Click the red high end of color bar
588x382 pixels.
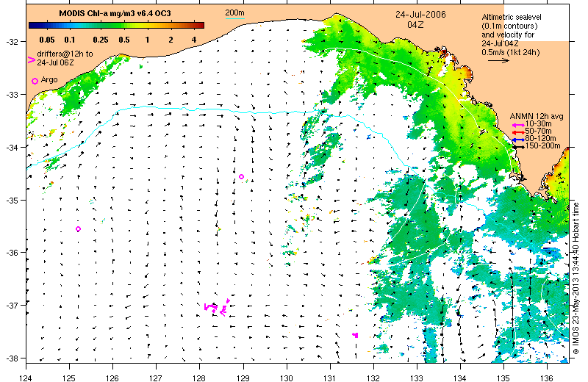[200, 26]
